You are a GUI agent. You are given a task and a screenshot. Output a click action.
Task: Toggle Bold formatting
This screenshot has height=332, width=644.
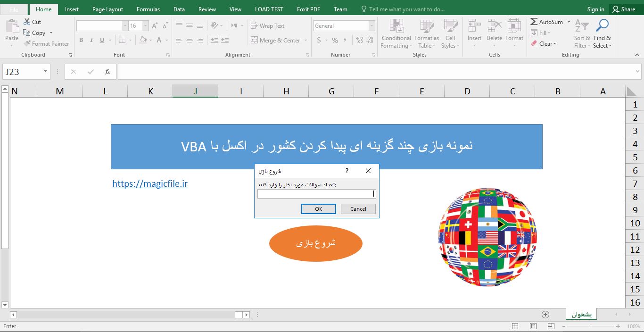pos(81,41)
